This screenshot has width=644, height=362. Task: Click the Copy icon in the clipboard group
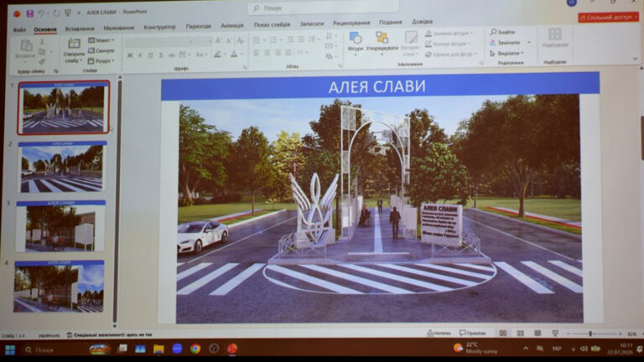coord(42,52)
